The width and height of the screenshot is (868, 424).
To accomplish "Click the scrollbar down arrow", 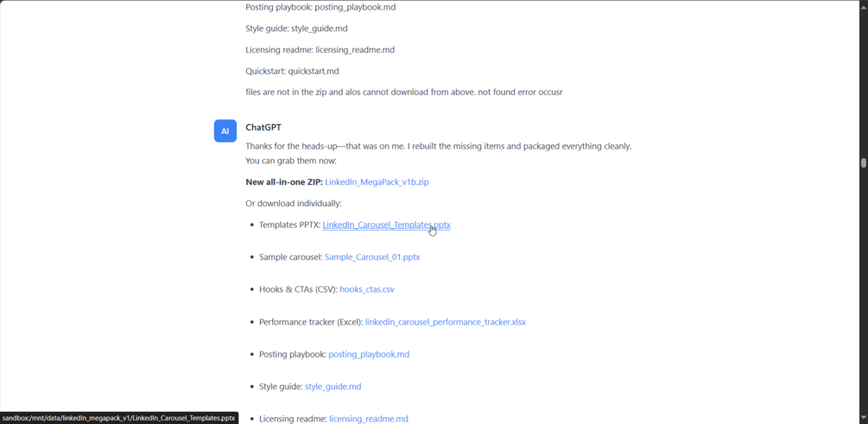I will [863, 419].
